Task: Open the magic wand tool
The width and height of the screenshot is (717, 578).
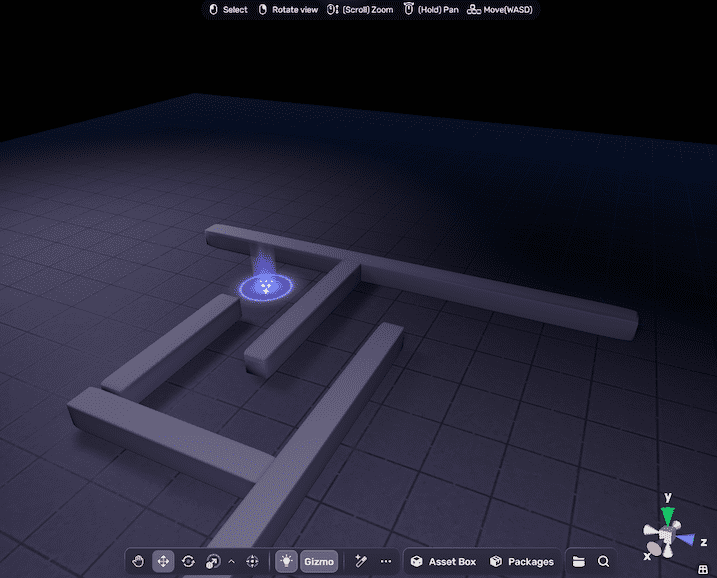Action: 361,561
